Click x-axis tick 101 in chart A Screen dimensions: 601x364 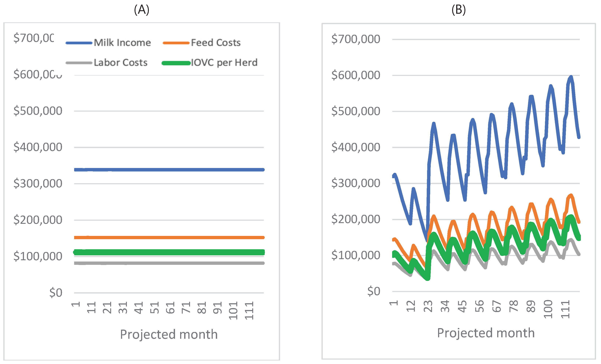(233, 310)
